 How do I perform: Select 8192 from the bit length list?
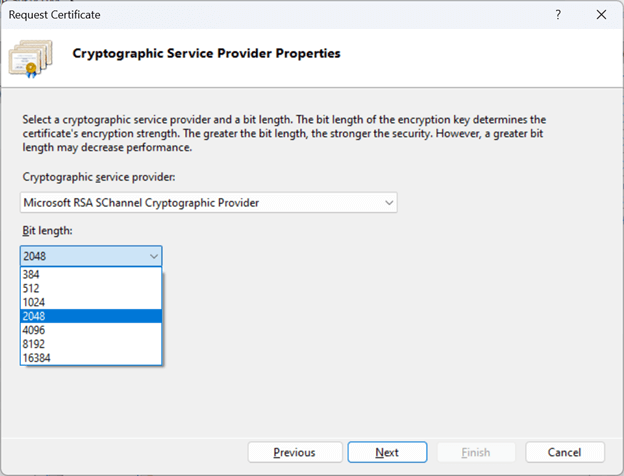(x=91, y=344)
